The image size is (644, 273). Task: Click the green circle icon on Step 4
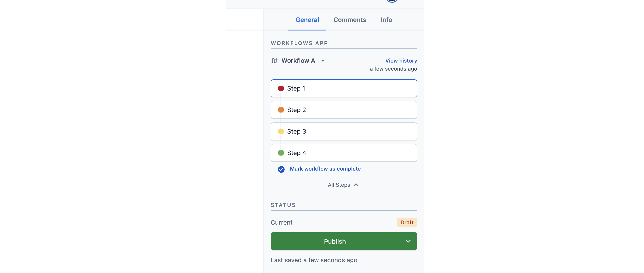tap(281, 153)
